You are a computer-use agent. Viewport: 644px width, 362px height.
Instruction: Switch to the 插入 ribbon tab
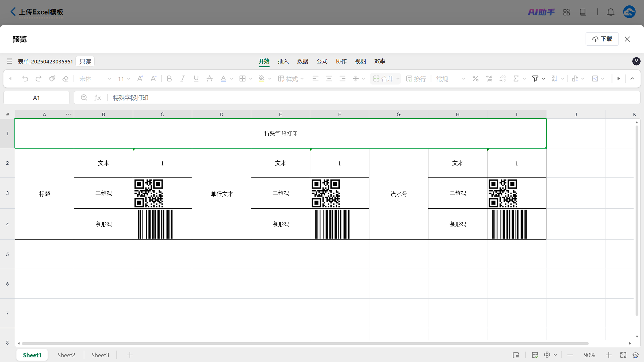283,61
